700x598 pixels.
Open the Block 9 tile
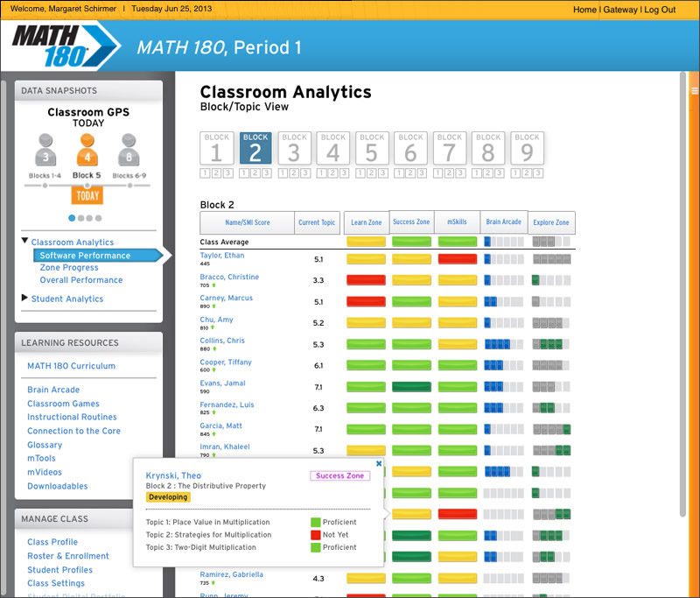pyautogui.click(x=528, y=148)
